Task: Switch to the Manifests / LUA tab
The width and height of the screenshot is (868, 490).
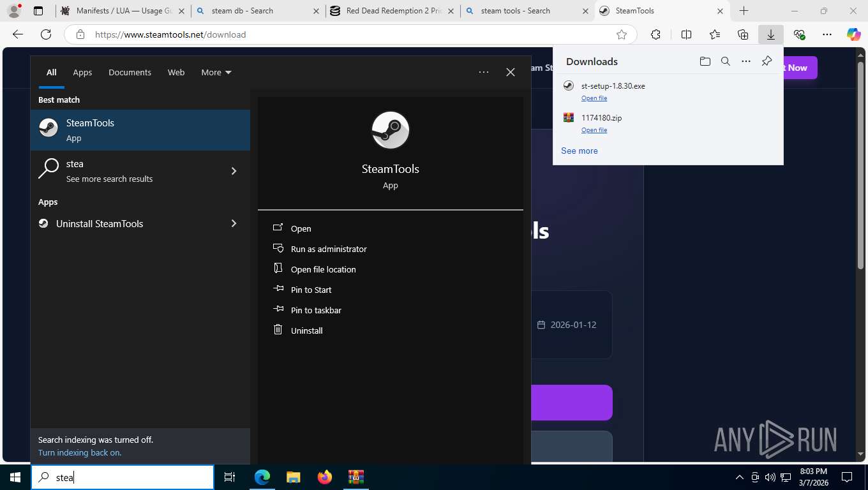Action: (x=124, y=11)
